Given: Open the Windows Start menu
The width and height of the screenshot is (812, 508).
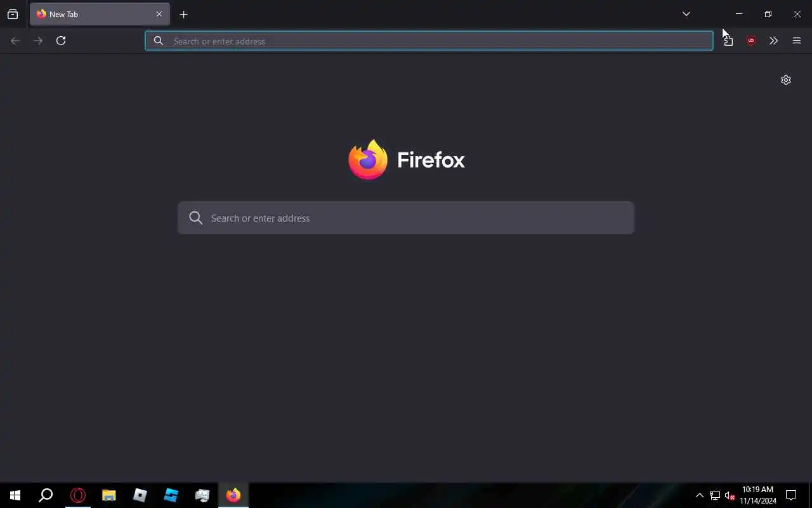Looking at the screenshot, I should coord(15,495).
